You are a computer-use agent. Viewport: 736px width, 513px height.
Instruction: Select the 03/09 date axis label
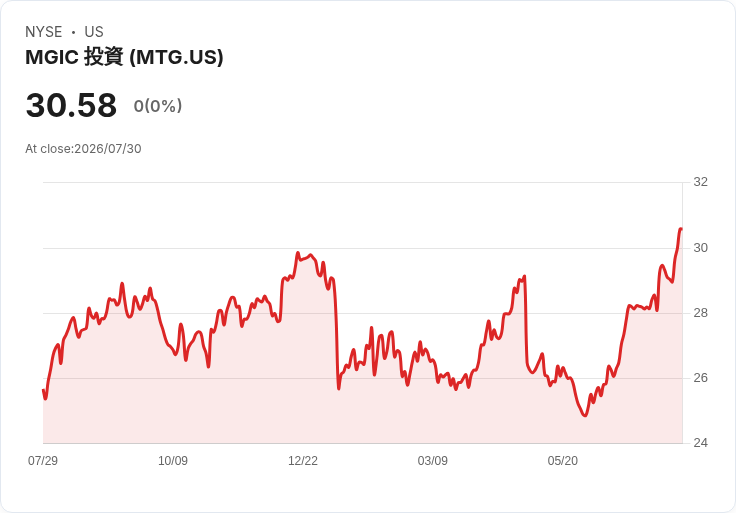[433, 460]
